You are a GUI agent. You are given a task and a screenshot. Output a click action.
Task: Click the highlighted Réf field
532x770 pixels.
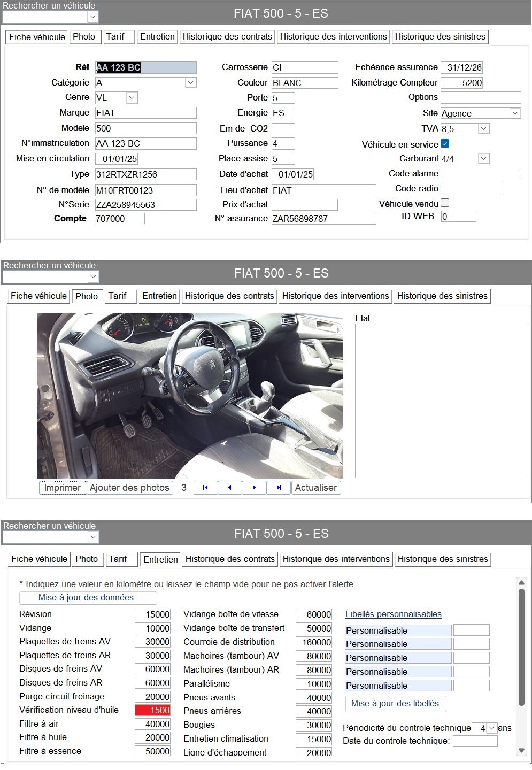pyautogui.click(x=146, y=67)
